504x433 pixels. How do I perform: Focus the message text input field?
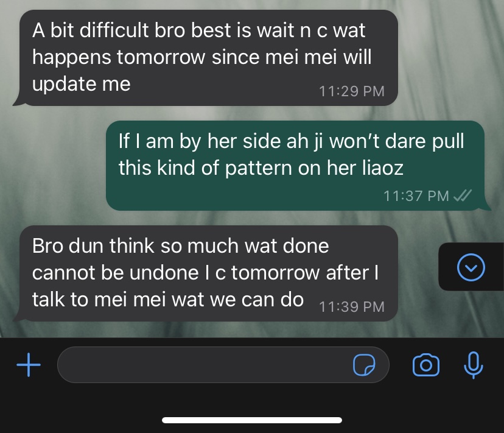(223, 365)
